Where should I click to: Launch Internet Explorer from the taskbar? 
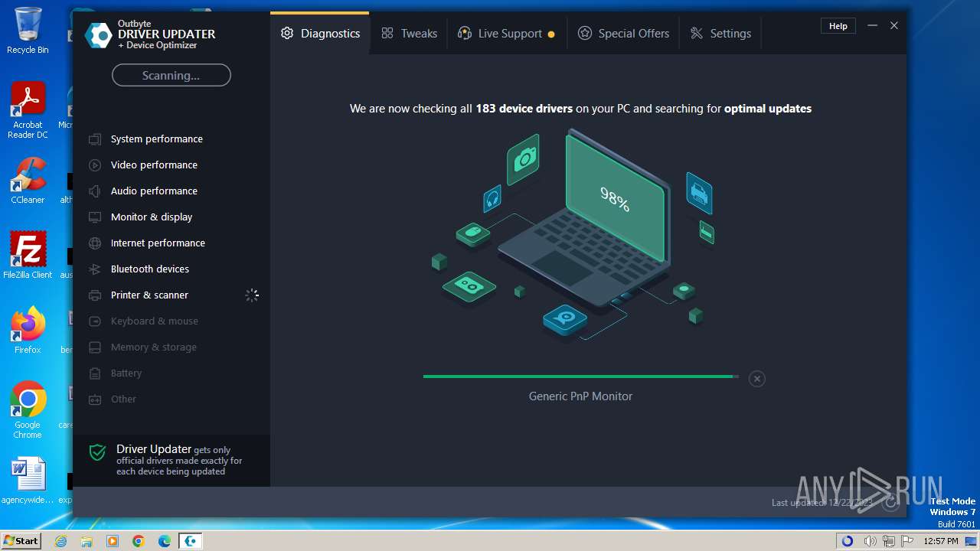61,541
